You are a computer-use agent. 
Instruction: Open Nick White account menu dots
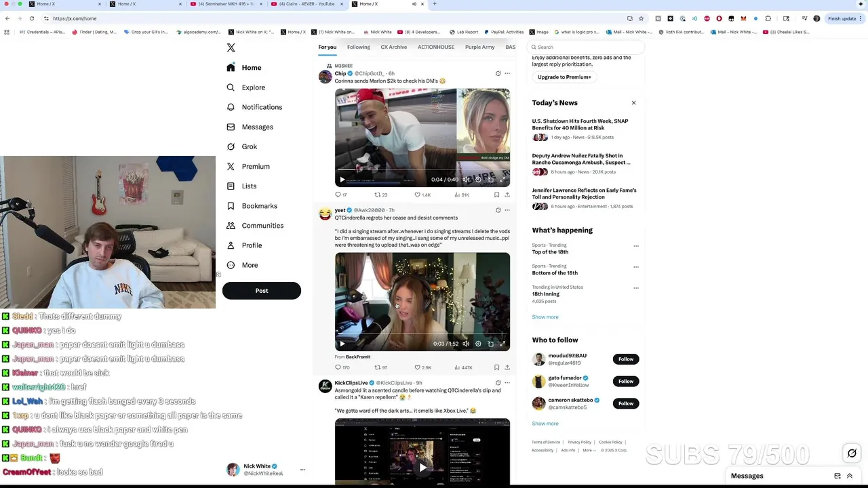point(302,470)
